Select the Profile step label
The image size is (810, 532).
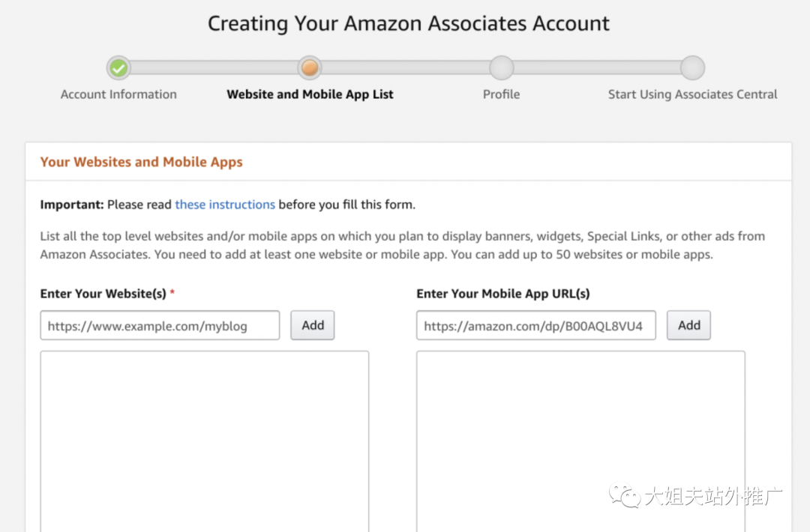(501, 94)
